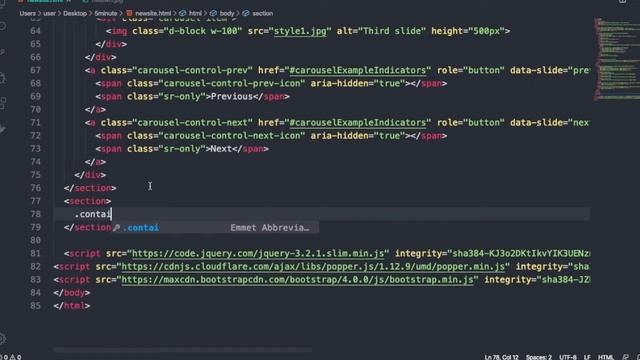Open the newsite.html breadcrumb
Viewport: 640px width, 360px height.
(153, 13)
